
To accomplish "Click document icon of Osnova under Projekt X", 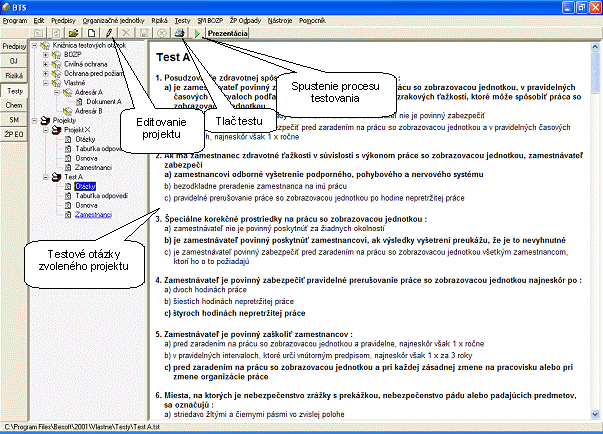I will pos(68,158).
